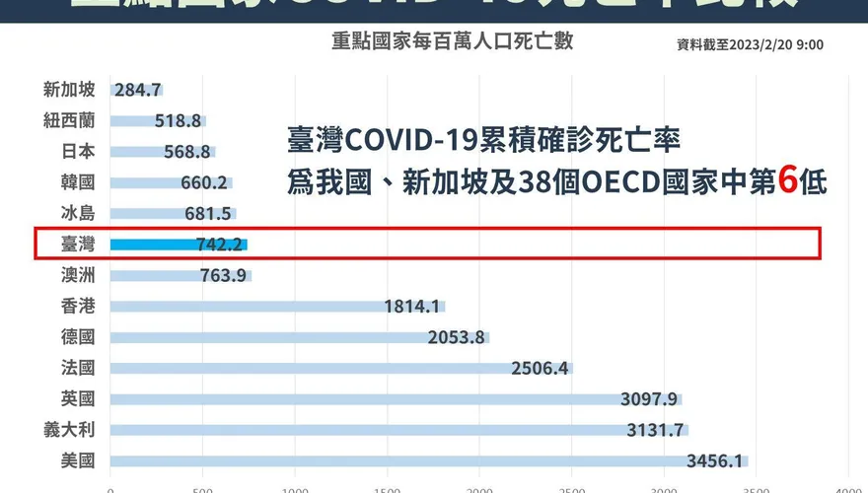
Task: Select the value 2506.4
Action: [x=540, y=369]
